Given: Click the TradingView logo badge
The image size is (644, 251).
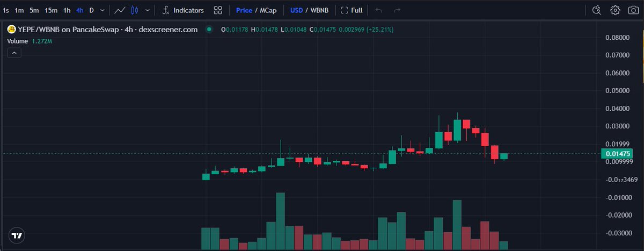Looking at the screenshot, I should click(17, 235).
